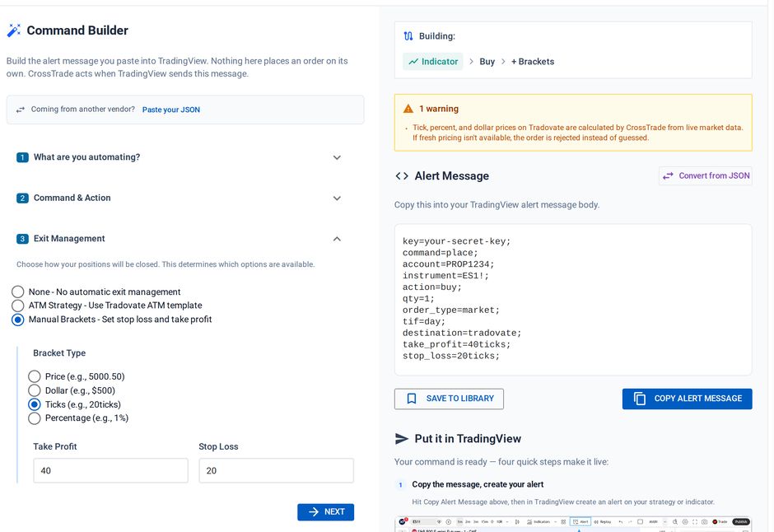Viewport: 774px width, 532px height.
Task: Expand the 'Command & Action' section
Action: click(180, 198)
